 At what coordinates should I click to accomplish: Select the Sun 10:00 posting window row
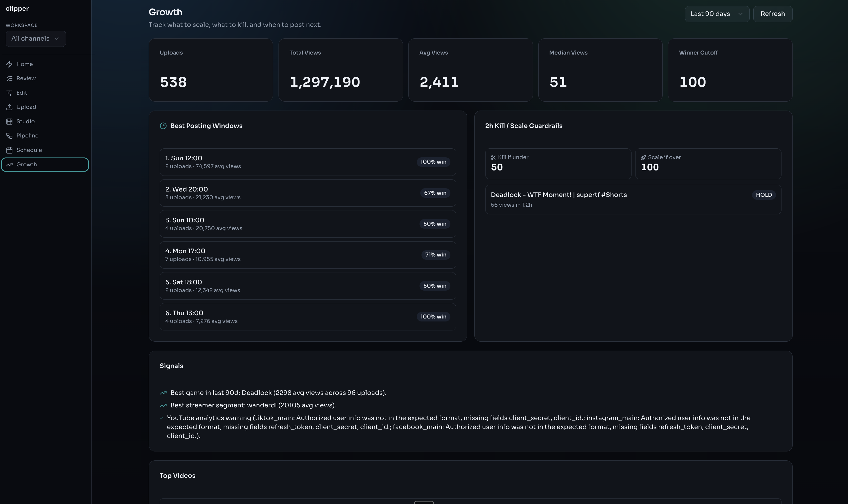(x=307, y=224)
